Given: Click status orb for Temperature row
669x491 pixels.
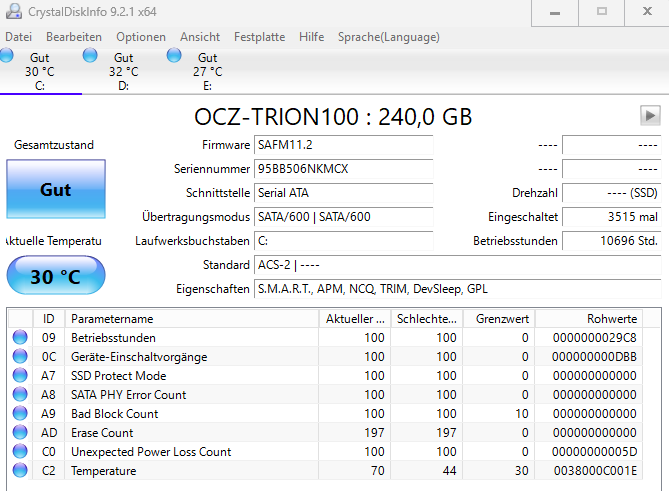Looking at the screenshot, I should click(20, 470).
